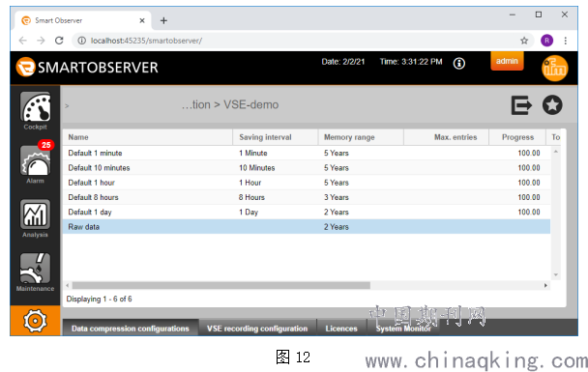
Task: Sort by Memory range column header
Action: tap(361, 137)
